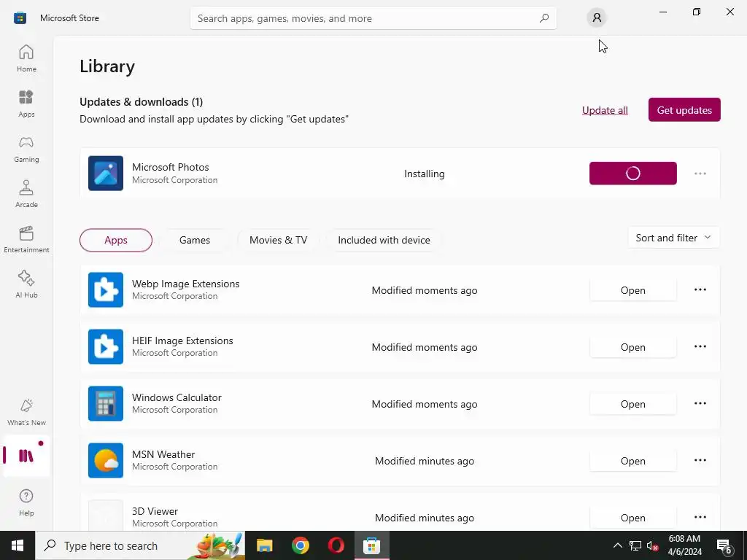Click Microsoft Store taskbar icon
Viewport: 747px width, 560px height.
(371, 545)
